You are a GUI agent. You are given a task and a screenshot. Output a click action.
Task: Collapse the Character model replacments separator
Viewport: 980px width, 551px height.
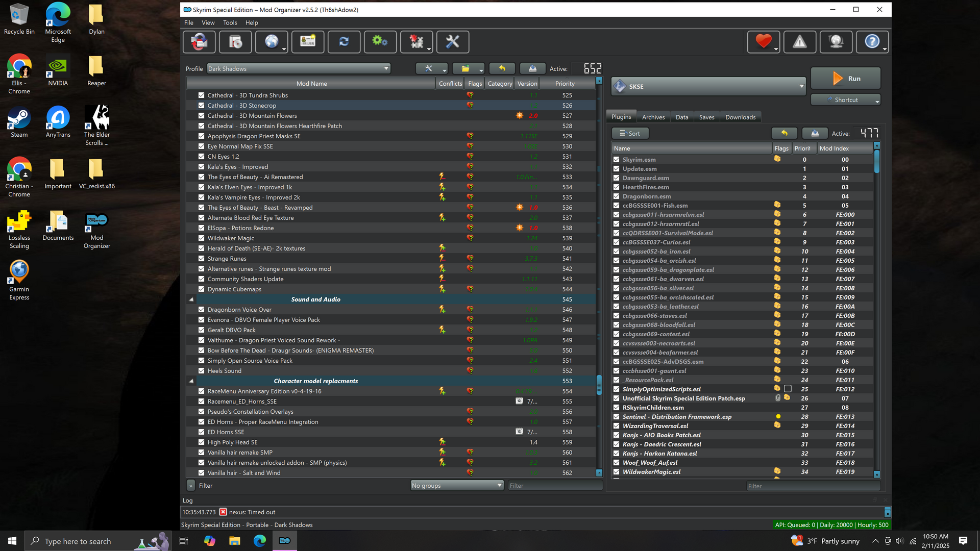pyautogui.click(x=191, y=381)
